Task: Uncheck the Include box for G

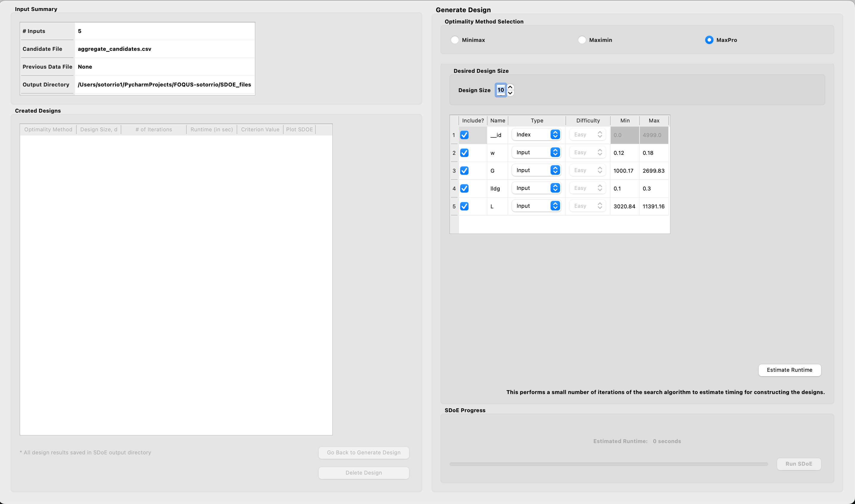Action: (x=464, y=171)
